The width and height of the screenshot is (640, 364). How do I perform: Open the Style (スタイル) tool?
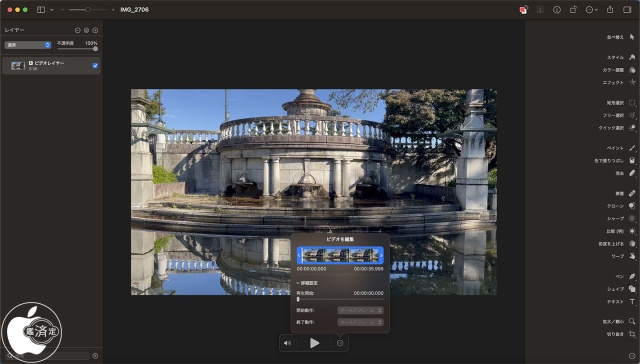(632, 57)
